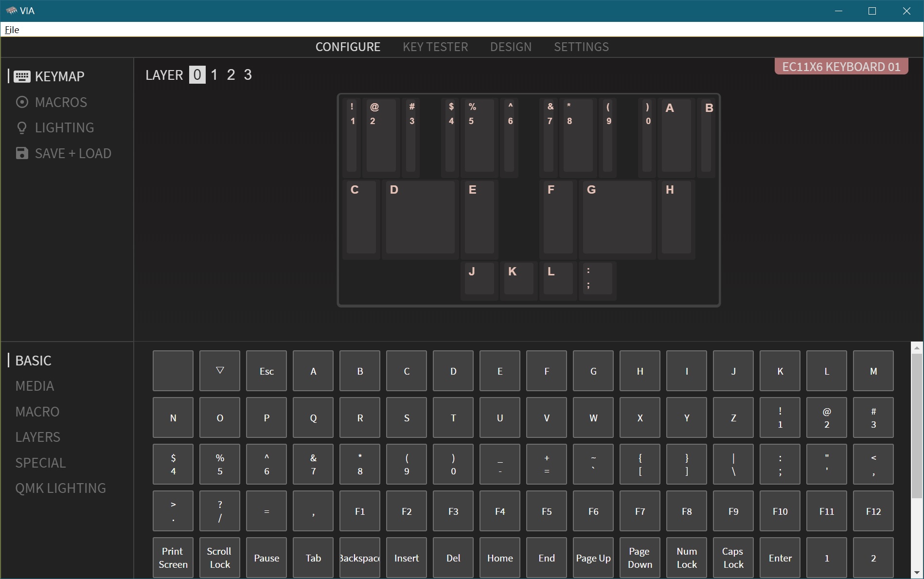Select the B key on keyboard layout
The image size is (924, 579).
point(706,137)
